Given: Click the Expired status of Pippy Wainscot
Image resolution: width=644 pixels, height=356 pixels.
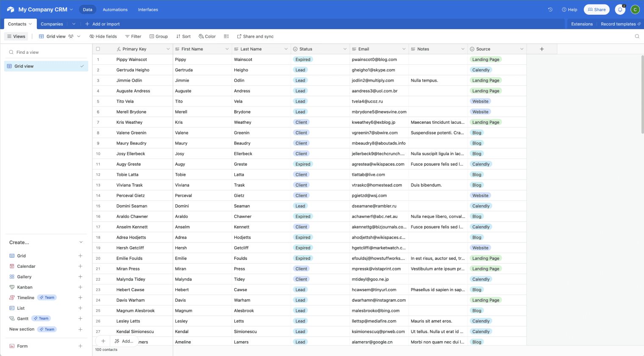Looking at the screenshot, I should click(303, 59).
